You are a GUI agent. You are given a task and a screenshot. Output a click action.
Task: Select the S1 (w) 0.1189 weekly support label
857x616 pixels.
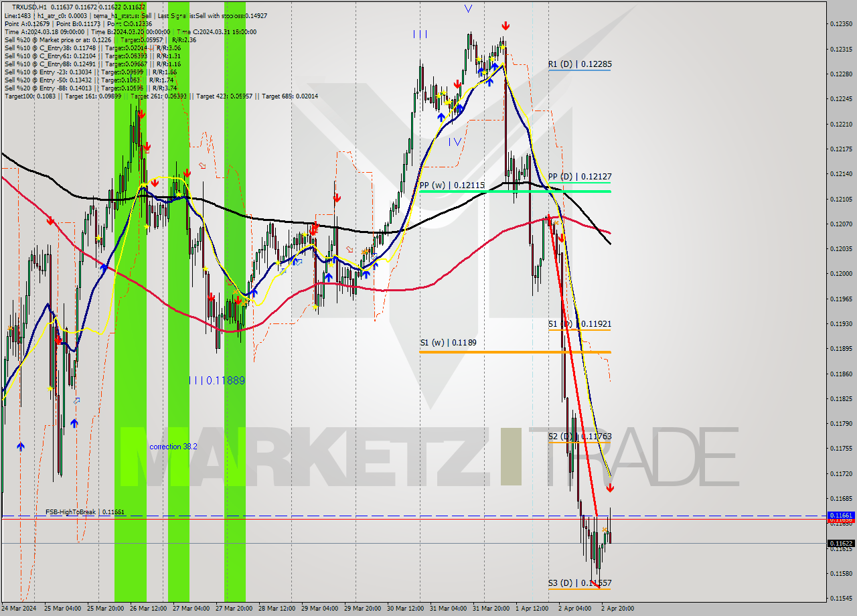448,343
